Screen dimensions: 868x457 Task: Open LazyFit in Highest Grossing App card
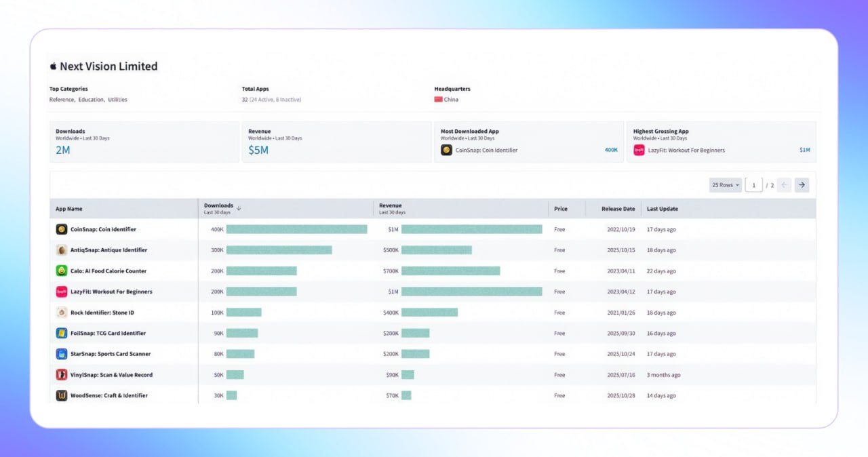[x=686, y=151]
